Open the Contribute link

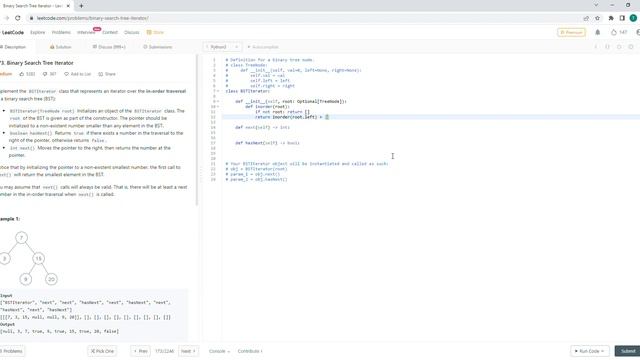click(250, 351)
